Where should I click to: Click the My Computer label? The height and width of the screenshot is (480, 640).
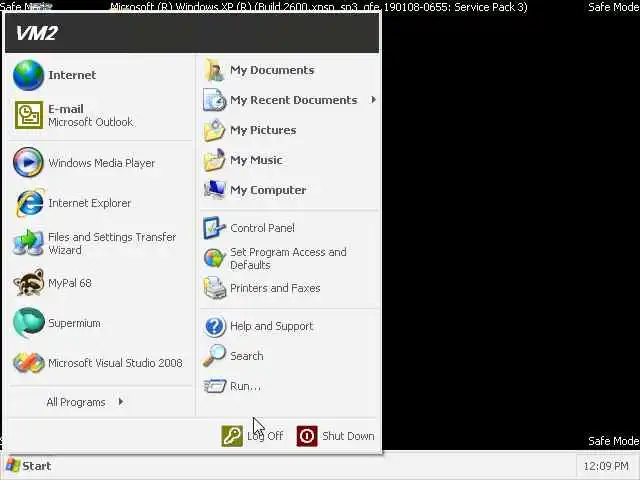point(268,190)
